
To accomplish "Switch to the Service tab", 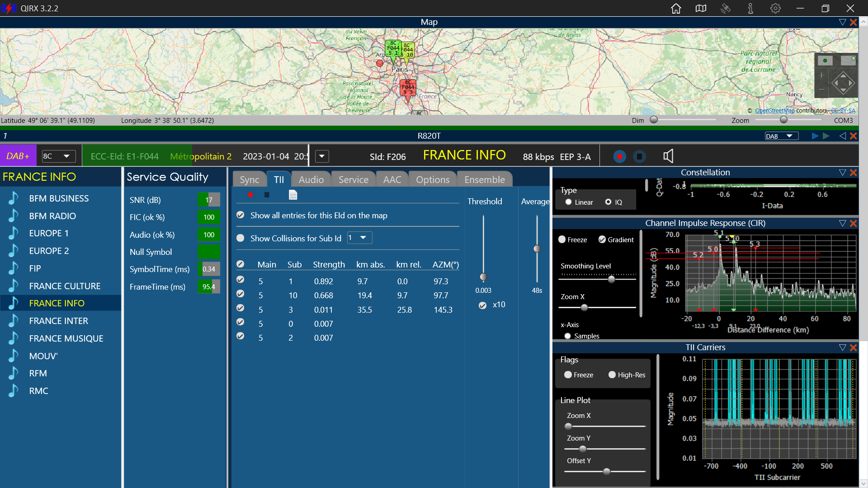I will click(x=354, y=179).
